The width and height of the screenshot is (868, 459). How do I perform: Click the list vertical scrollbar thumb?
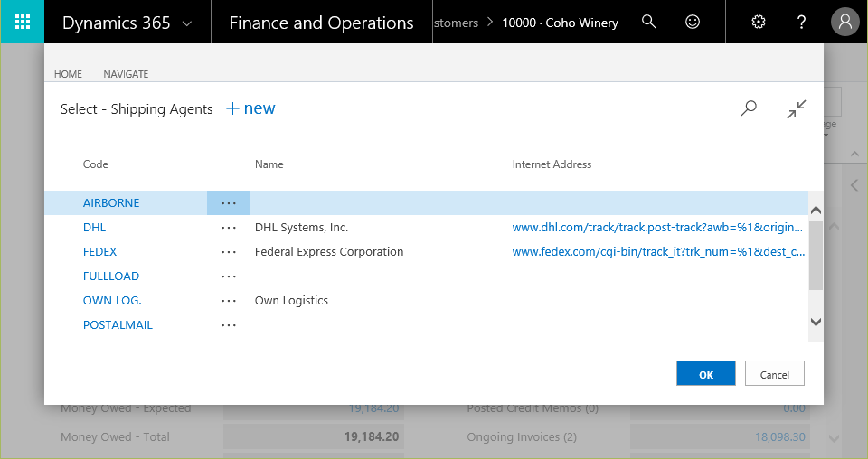(816, 255)
